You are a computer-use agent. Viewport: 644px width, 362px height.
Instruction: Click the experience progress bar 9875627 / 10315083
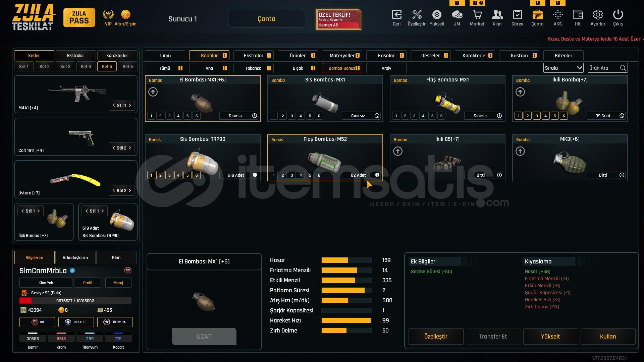coord(75,301)
